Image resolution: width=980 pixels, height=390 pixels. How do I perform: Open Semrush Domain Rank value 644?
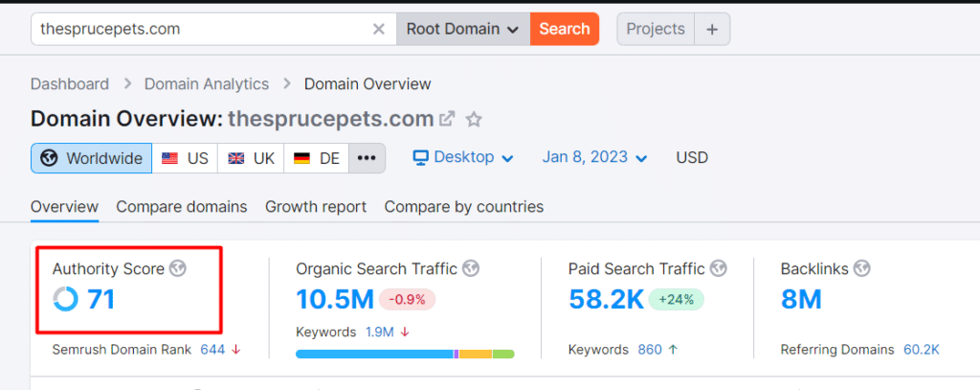click(212, 350)
